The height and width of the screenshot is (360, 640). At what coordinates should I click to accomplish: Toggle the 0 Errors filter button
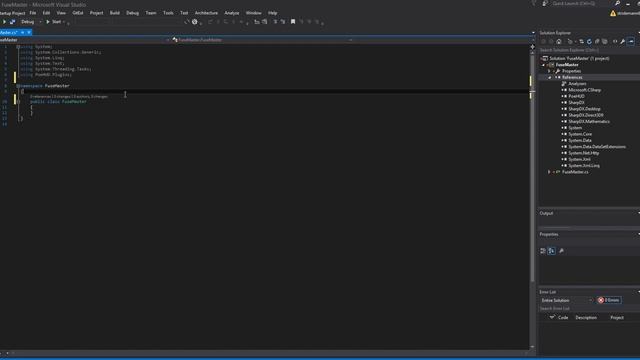click(609, 300)
